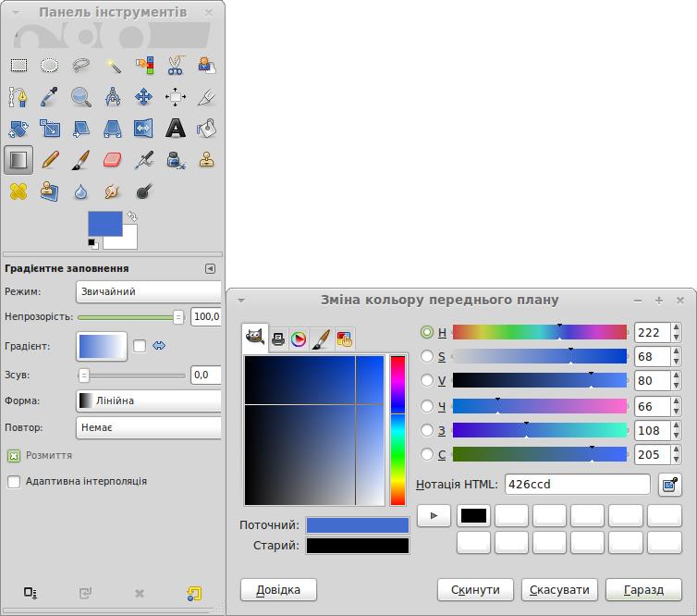The width and height of the screenshot is (697, 616).
Task: Select the S saturation radio button
Action: point(427,356)
